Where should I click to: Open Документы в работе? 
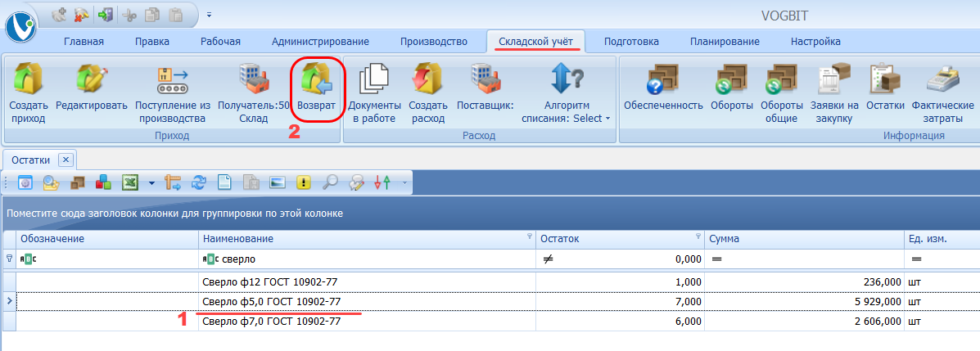[x=374, y=94]
